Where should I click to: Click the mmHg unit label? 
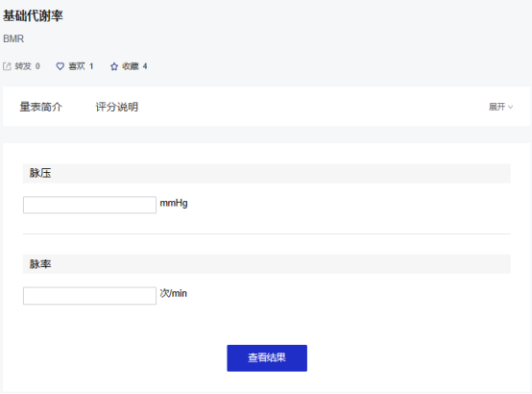click(174, 203)
